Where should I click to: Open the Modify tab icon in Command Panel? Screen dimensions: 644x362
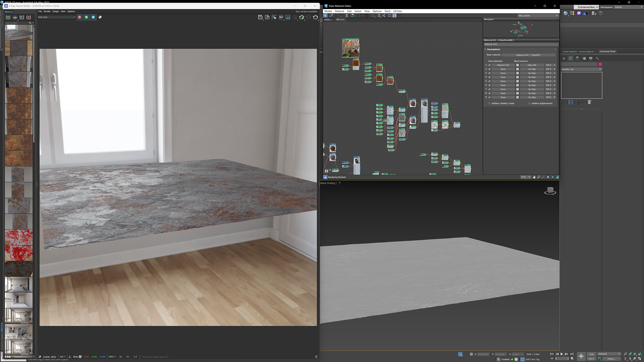point(571,58)
